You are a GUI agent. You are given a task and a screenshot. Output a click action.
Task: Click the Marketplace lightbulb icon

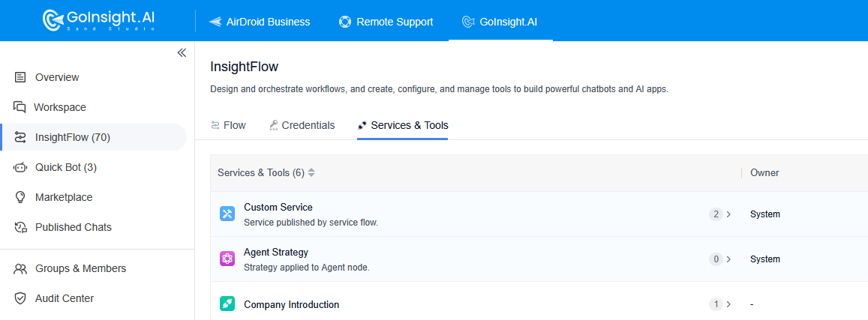(20, 197)
